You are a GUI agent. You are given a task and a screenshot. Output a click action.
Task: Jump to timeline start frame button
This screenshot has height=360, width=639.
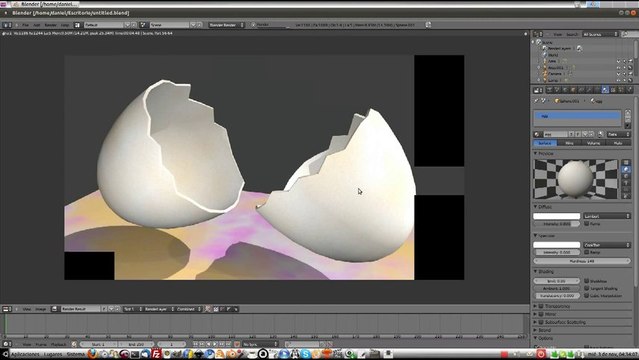tap(196, 344)
